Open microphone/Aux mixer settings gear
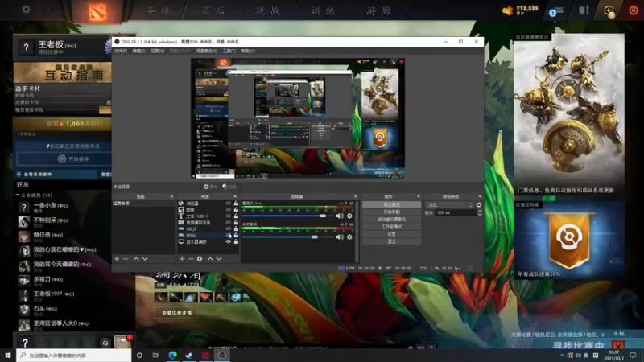 (x=349, y=216)
